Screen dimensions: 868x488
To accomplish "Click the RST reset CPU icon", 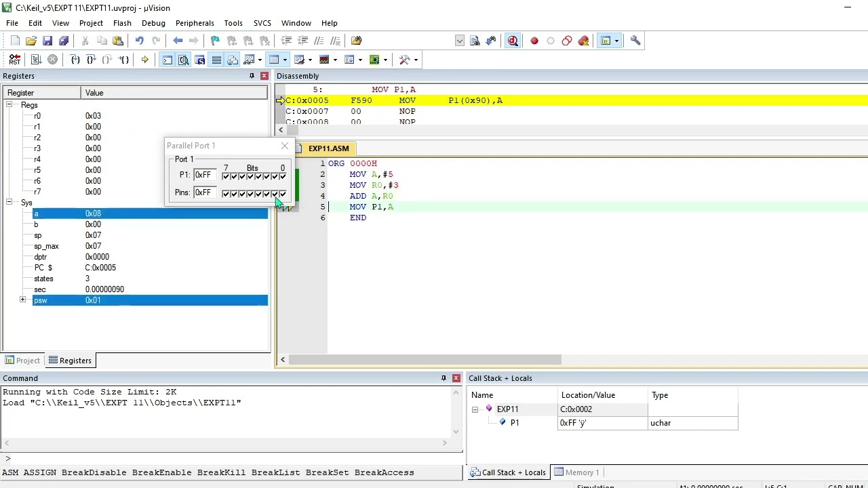I will pos(14,60).
